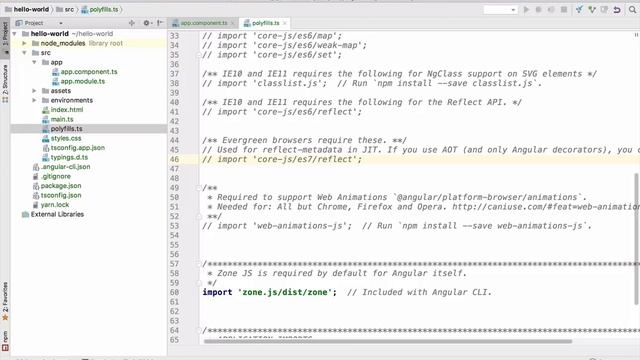The image size is (640, 360).
Task: Click the 'Evergreen browsers require these' comment
Action: (304, 140)
